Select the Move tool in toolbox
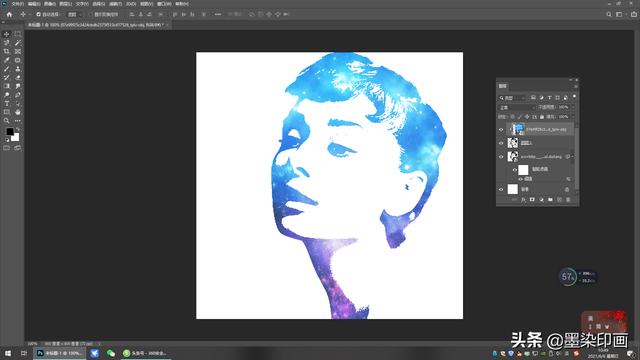This screenshot has width=640, height=360. pos(7,34)
